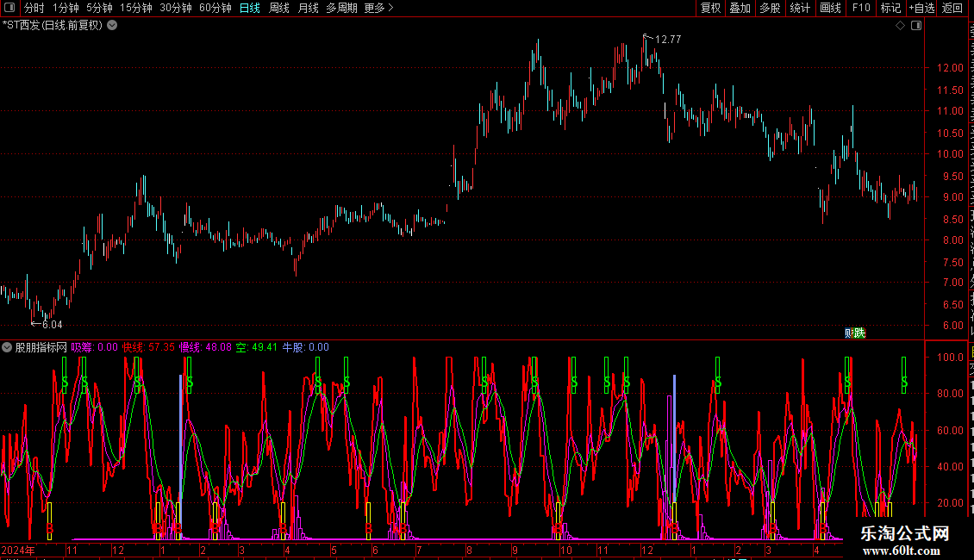Select the 吸筹: 0.00 indicator value
Image resolution: width=974 pixels, height=560 pixels.
pyautogui.click(x=95, y=347)
